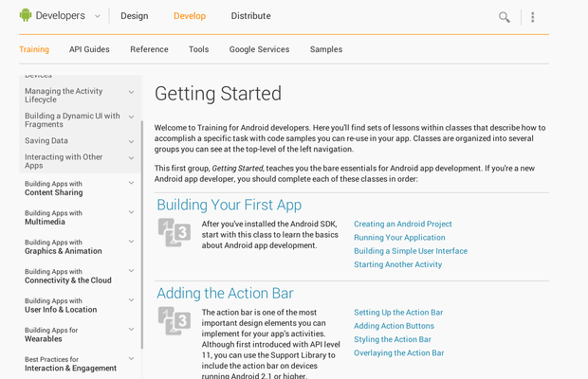Viewport: 588px width, 379px height.
Task: Click the Android robot logo icon
Action: [x=26, y=15]
